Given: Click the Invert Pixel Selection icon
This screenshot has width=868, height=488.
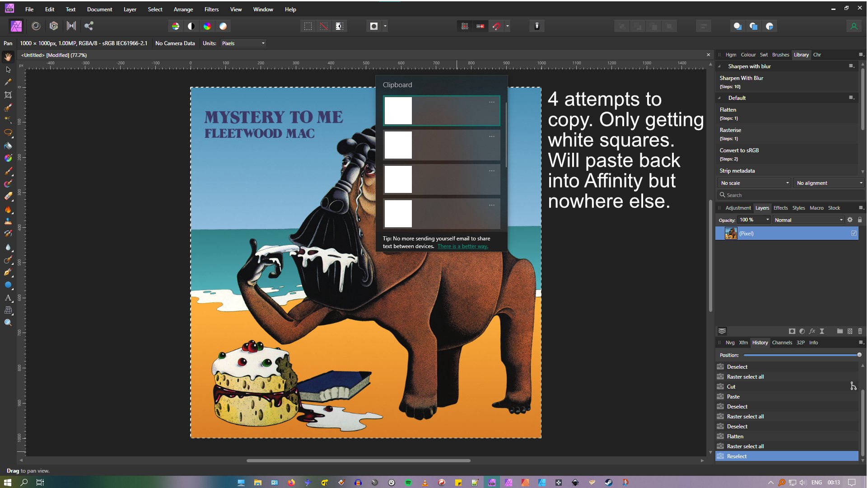Looking at the screenshot, I should (x=340, y=26).
